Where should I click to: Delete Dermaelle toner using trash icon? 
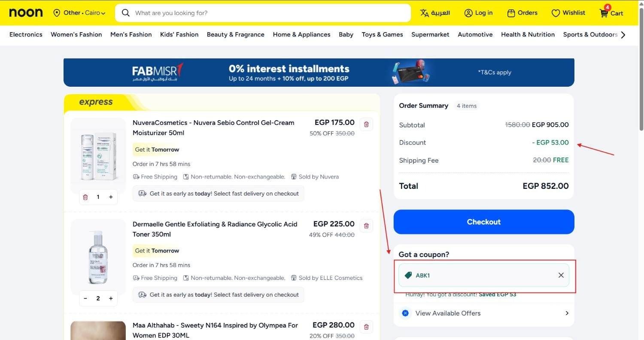pos(366,226)
